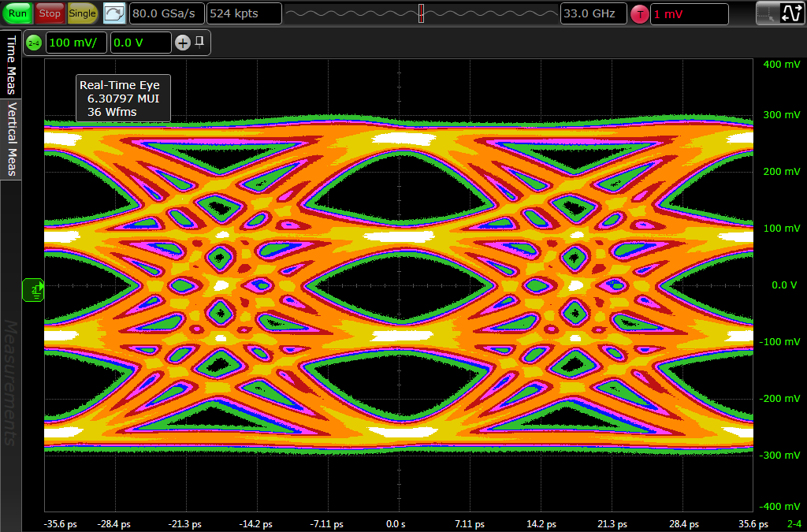Open the Vertical Meas side tab

(x=11, y=139)
